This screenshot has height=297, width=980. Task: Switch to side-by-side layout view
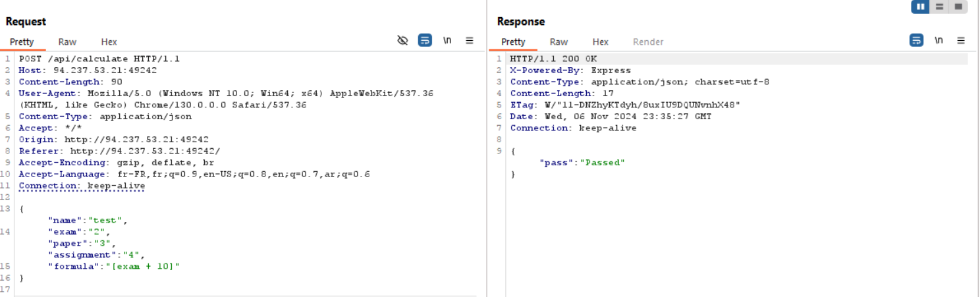(920, 7)
